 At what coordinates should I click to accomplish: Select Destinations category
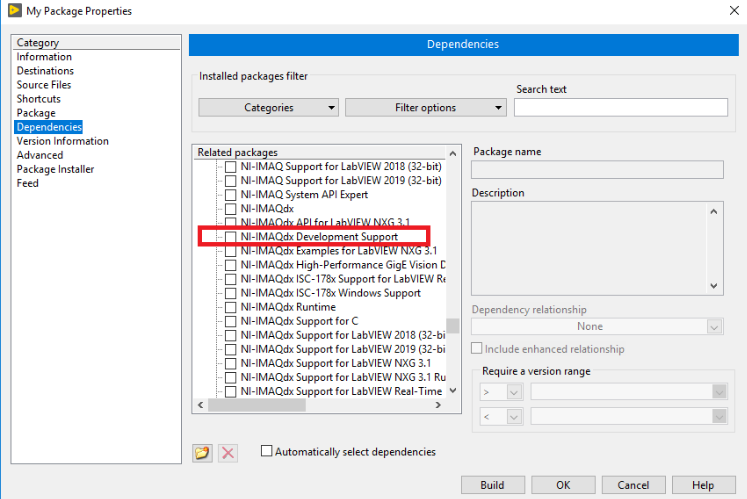coord(45,71)
